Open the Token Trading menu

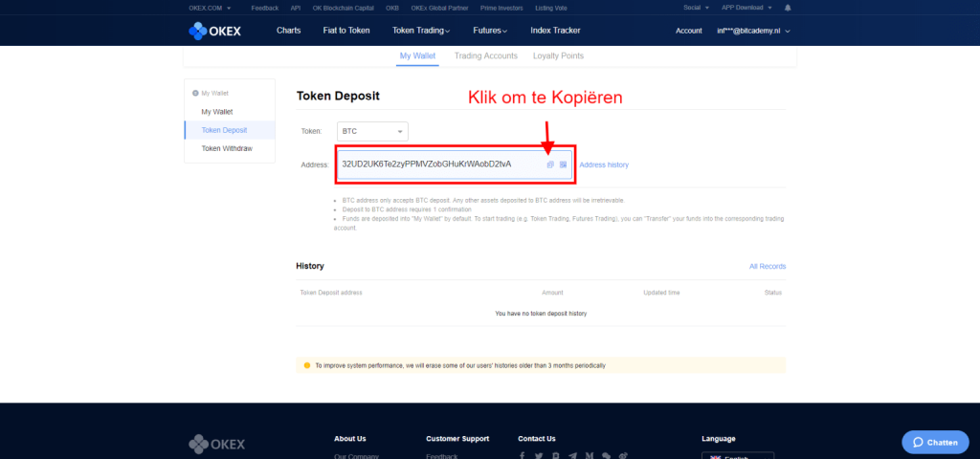pos(421,31)
